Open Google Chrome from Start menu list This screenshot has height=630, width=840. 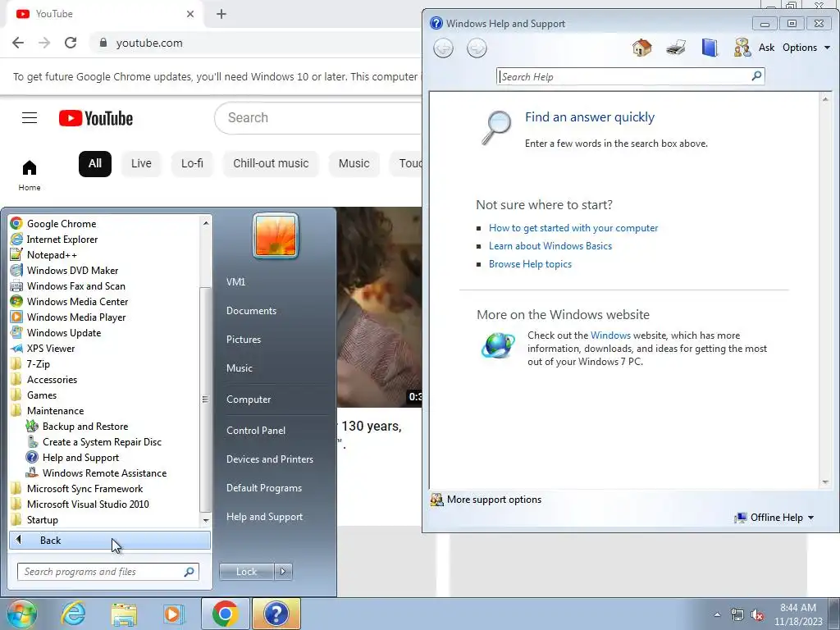(61, 223)
